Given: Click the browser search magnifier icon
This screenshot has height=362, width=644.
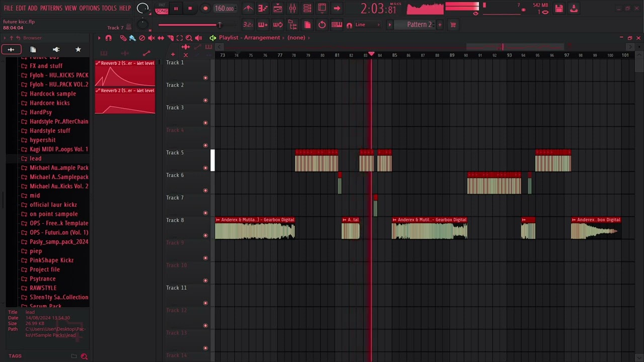Looking at the screenshot, I should 84,356.
